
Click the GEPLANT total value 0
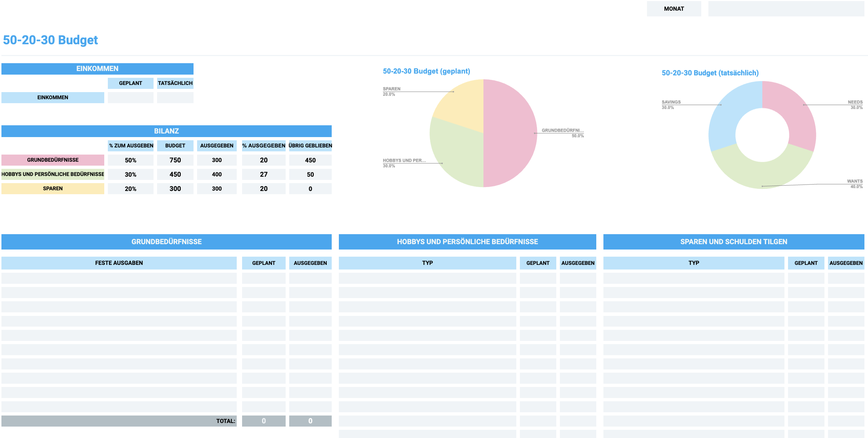tap(264, 421)
